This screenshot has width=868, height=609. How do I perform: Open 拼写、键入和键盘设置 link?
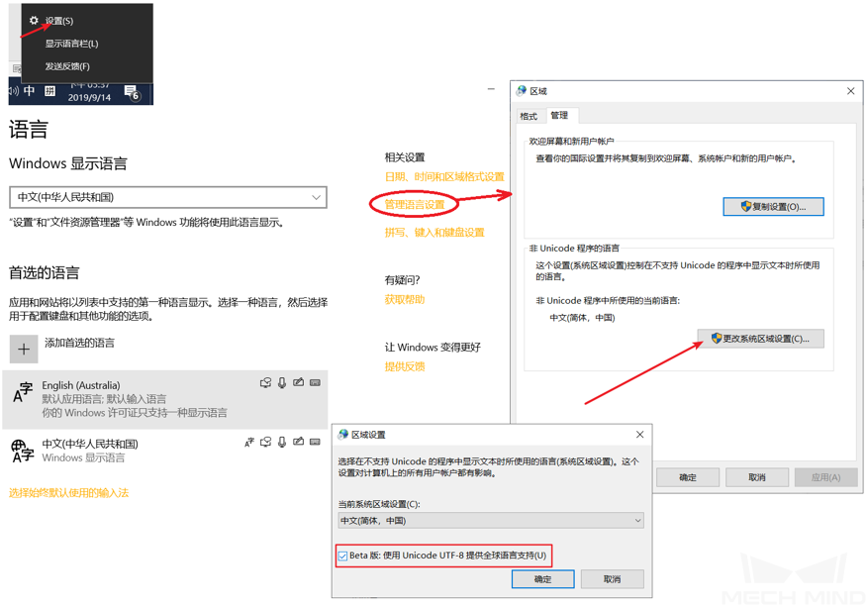[434, 232]
